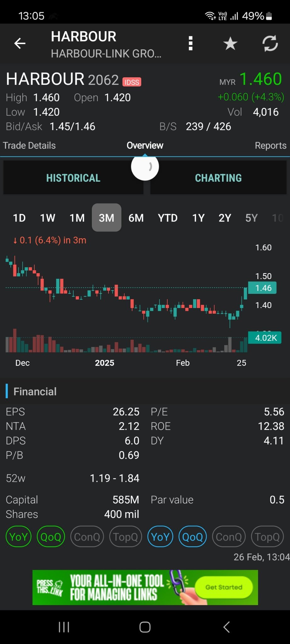Tap the B/S value 239 / 426
This screenshot has width=290, height=644.
coord(208,126)
